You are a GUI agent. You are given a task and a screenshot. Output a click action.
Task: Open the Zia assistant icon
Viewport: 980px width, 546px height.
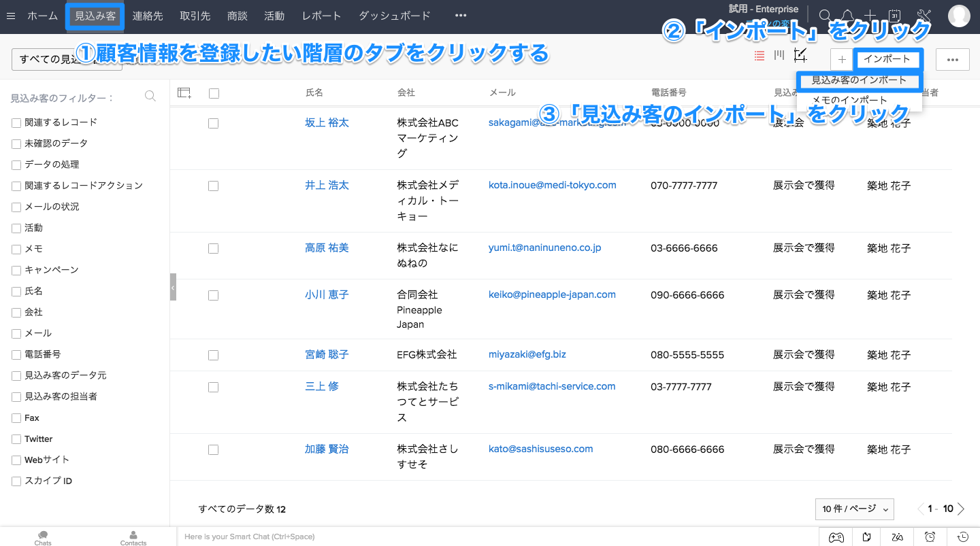tap(898, 537)
